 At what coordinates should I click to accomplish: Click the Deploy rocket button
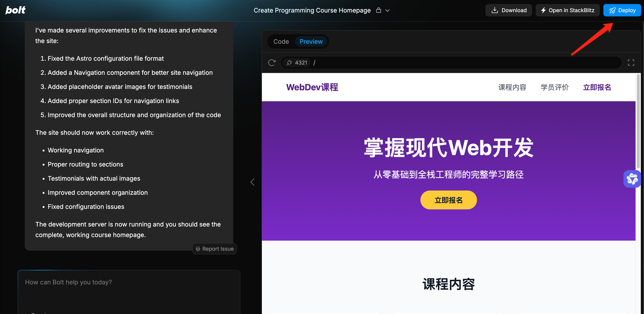(622, 10)
